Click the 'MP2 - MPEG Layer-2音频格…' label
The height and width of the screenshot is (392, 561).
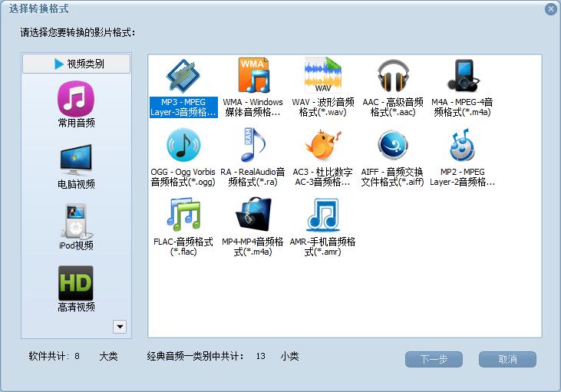462,177
